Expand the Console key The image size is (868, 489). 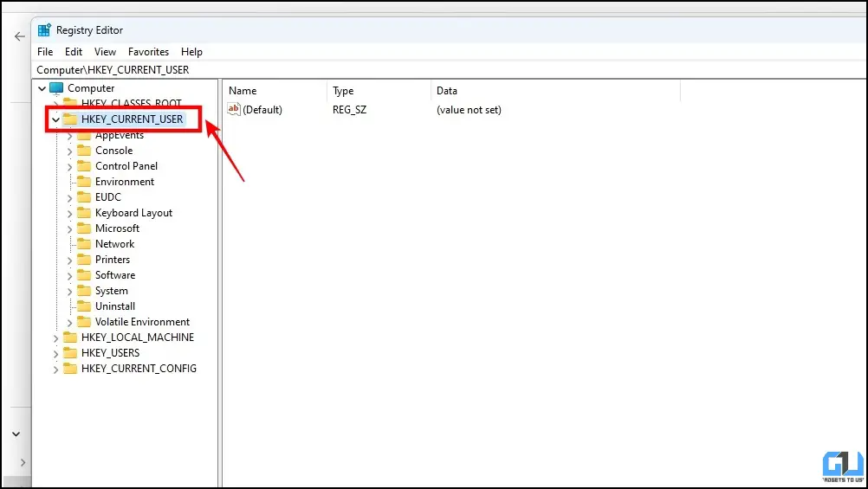[70, 151]
